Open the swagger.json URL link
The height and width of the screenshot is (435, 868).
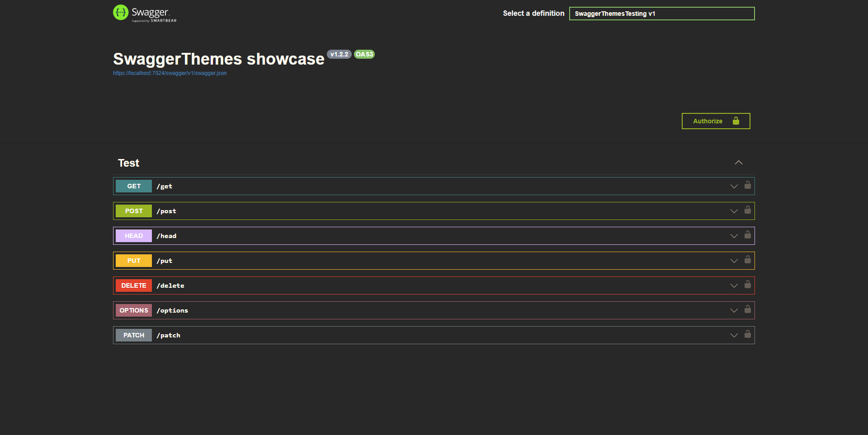[x=170, y=73]
